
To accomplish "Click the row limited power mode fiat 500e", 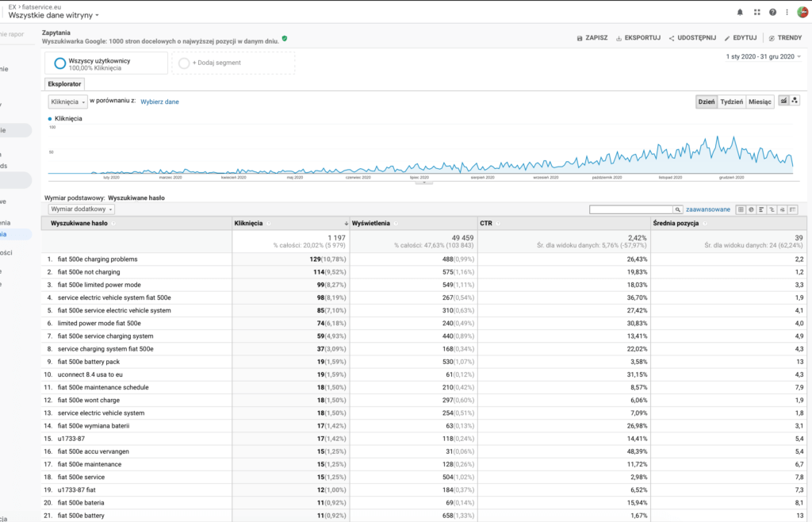I will click(424, 323).
